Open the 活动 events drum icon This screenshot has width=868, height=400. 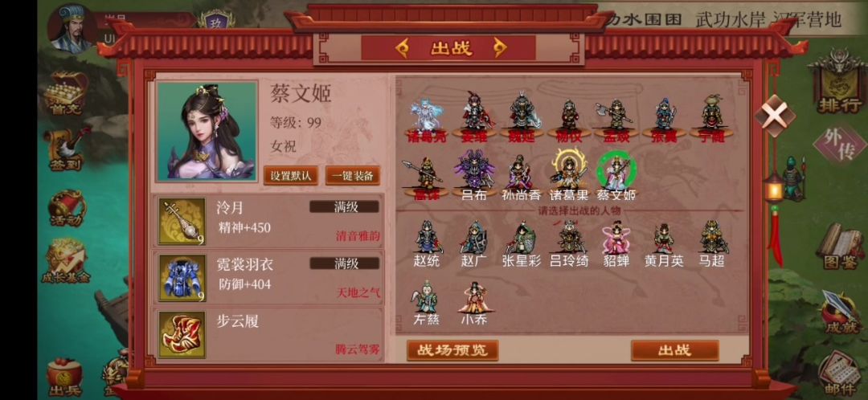pyautogui.click(x=67, y=208)
